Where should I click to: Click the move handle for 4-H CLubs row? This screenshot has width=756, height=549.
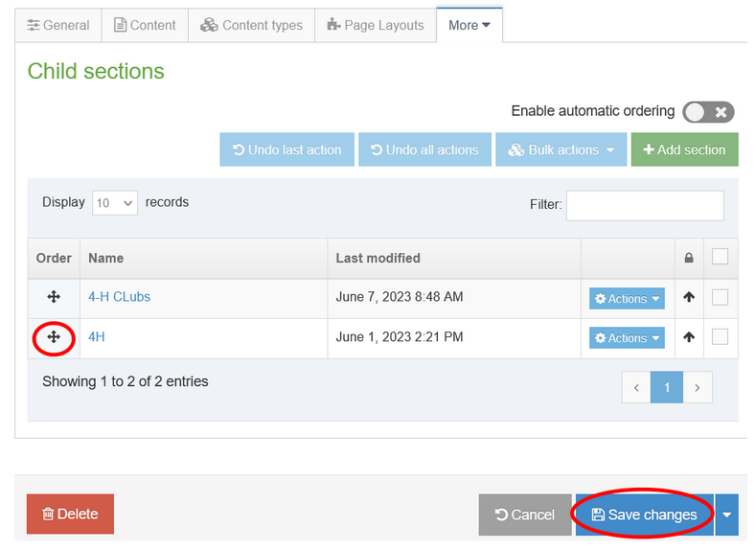point(54,297)
